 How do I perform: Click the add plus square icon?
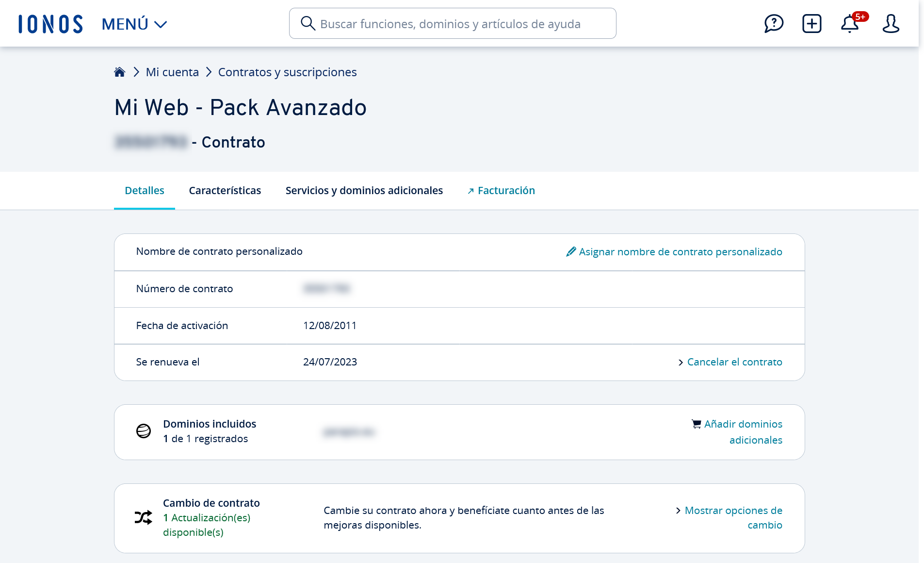tap(811, 23)
